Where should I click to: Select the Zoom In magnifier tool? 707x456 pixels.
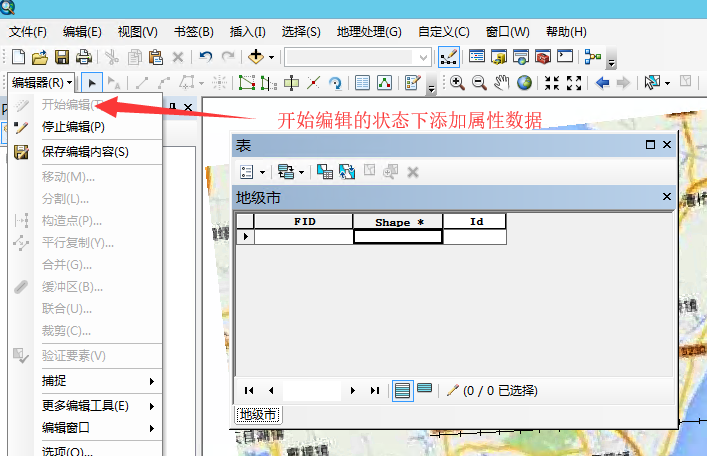pos(457,83)
